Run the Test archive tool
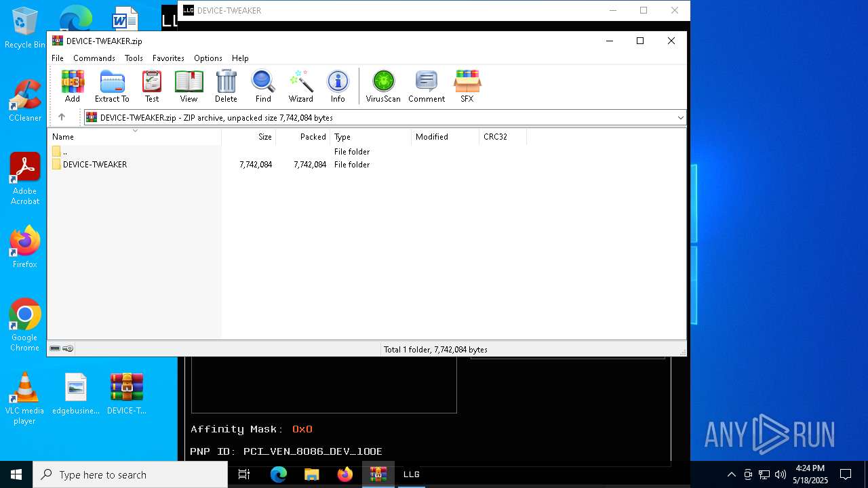This screenshot has width=868, height=488. coord(152,87)
